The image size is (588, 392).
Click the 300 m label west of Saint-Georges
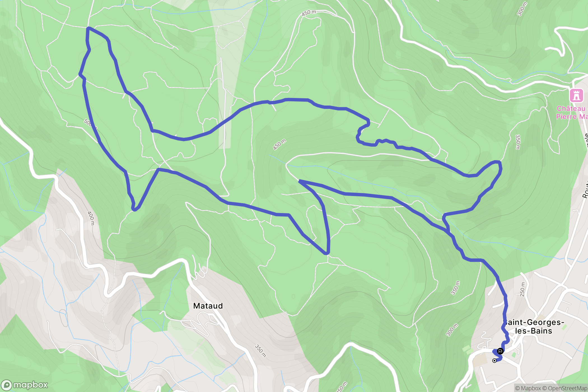tap(452, 330)
